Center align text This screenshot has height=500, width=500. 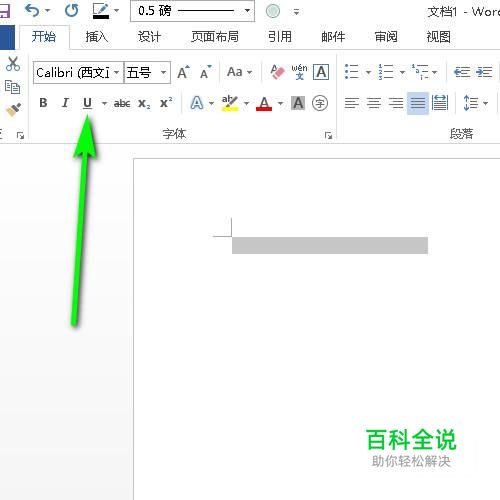pos(374,103)
